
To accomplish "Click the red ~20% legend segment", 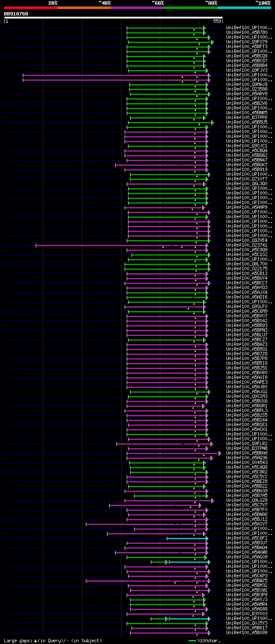I will click(31, 8).
